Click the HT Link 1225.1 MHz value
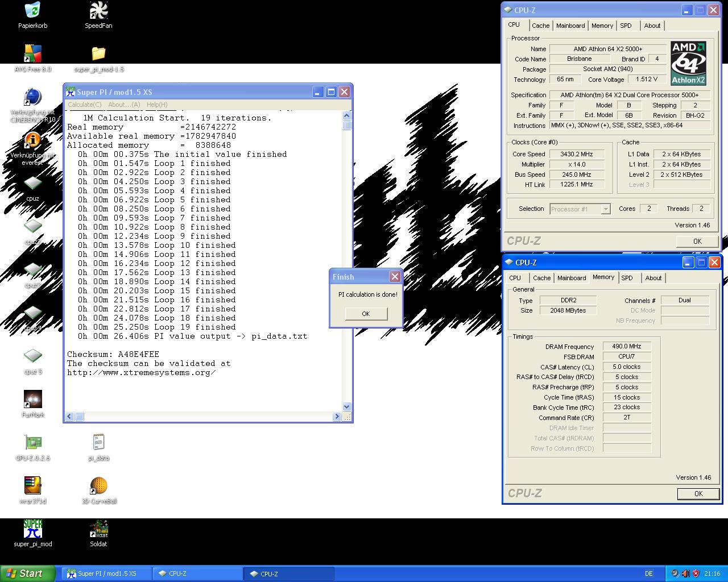 (x=576, y=185)
